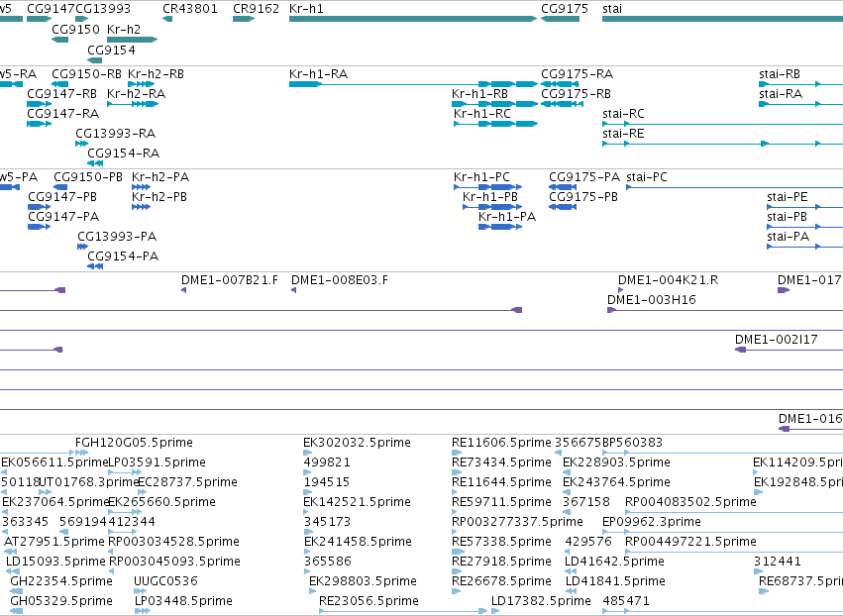Image resolution: width=843 pixels, height=616 pixels.
Task: Click the CG9175-PA protein label
Action: coord(584,177)
